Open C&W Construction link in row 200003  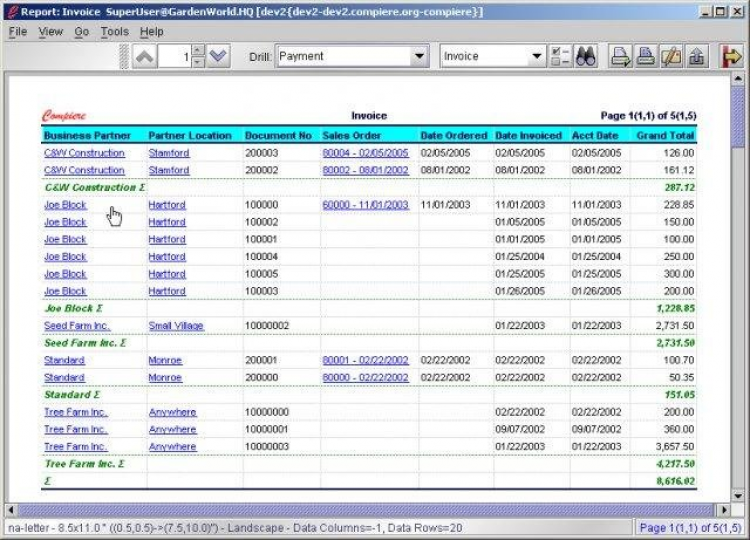(84, 153)
